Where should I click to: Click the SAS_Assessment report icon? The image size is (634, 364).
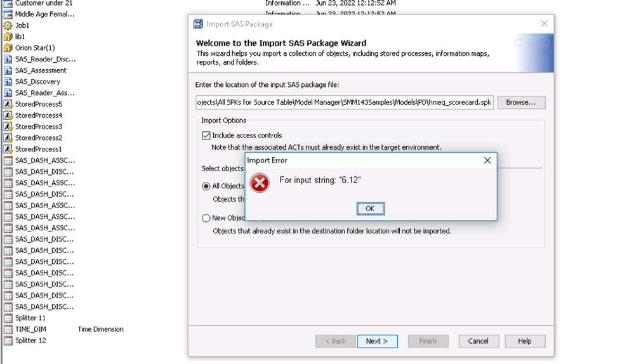[x=8, y=70]
